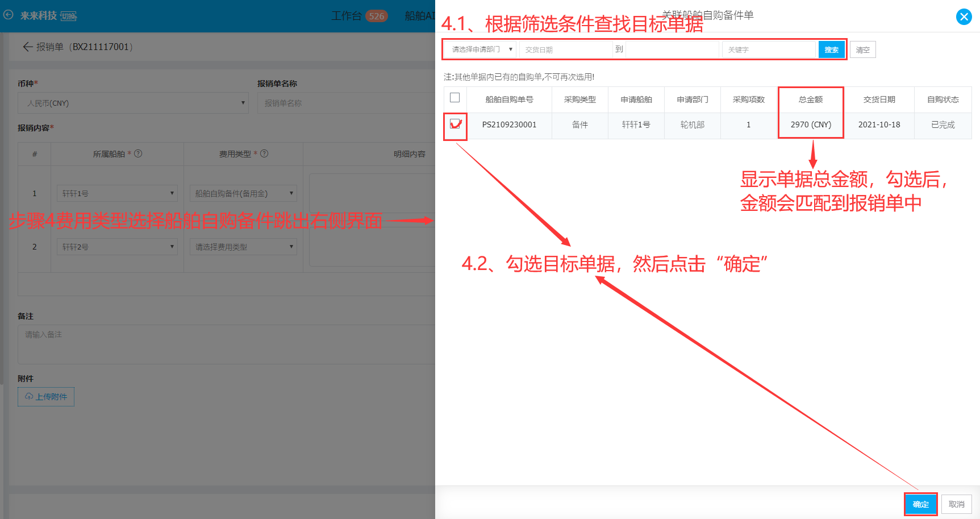Click the 请输入备注 text area
The width and height of the screenshot is (980, 519).
pos(227,344)
